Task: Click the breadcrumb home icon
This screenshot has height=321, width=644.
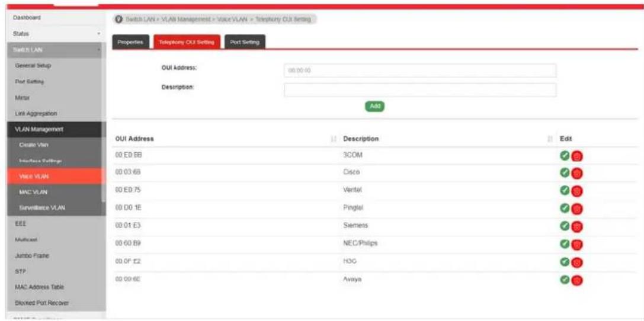Action: click(120, 20)
